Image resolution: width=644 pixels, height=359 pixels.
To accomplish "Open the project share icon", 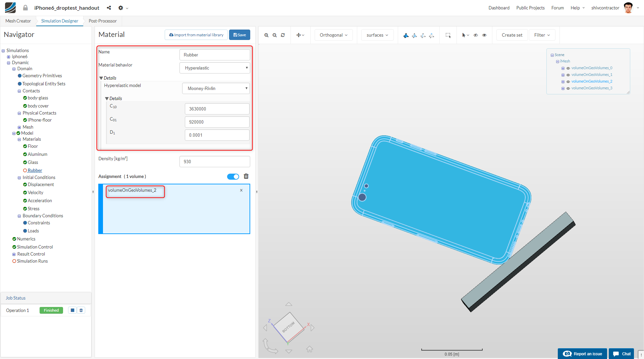I will pos(109,8).
